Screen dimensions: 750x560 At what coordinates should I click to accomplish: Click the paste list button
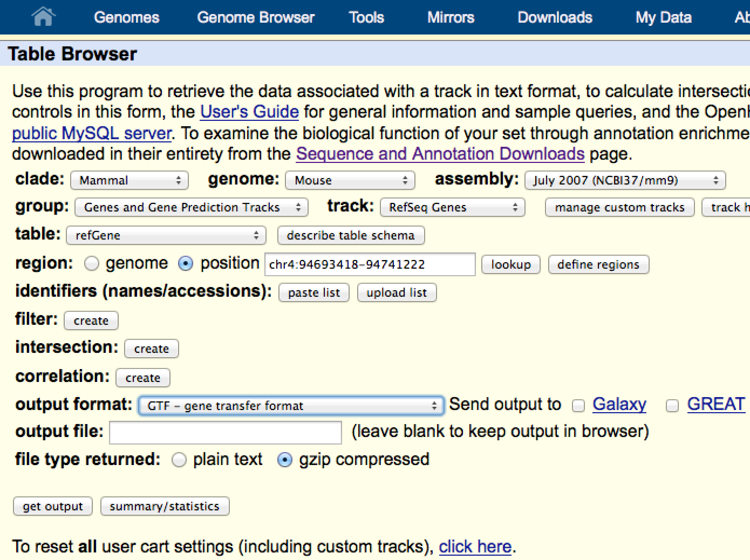pos(314,292)
